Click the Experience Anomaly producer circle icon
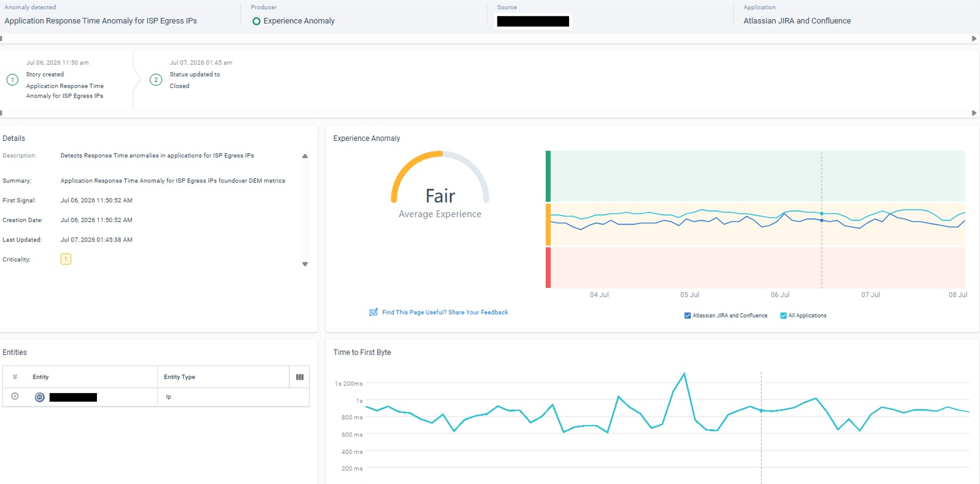 256,21
